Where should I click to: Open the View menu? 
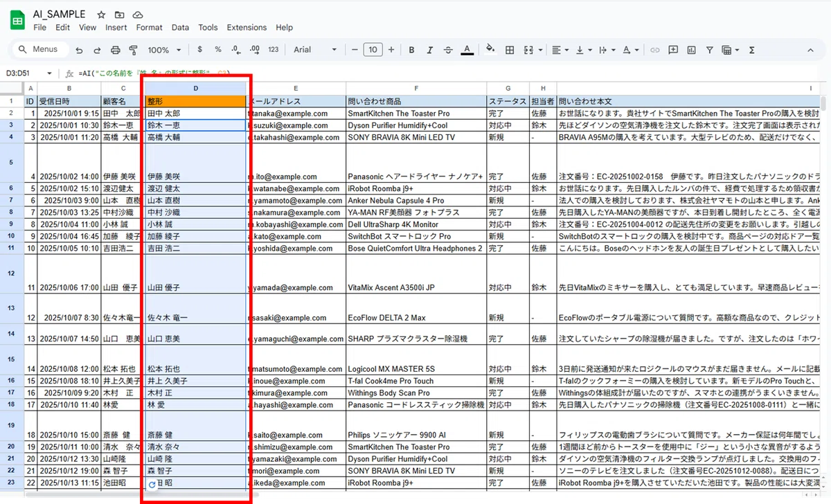[x=88, y=28]
